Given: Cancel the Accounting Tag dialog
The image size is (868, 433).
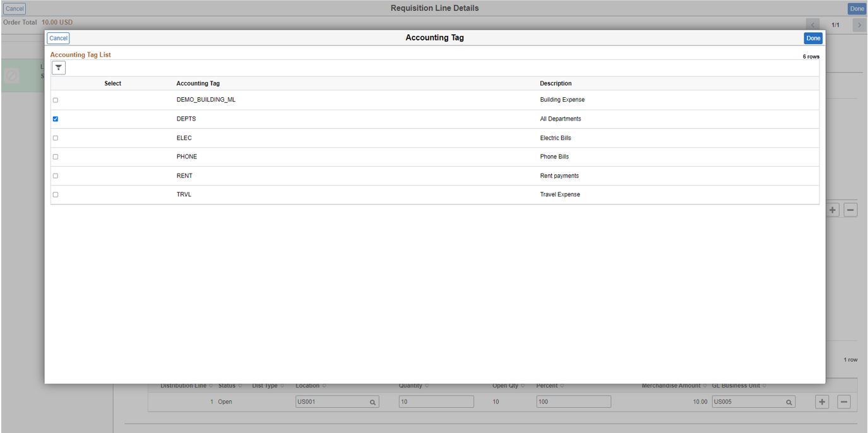Looking at the screenshot, I should (x=59, y=38).
